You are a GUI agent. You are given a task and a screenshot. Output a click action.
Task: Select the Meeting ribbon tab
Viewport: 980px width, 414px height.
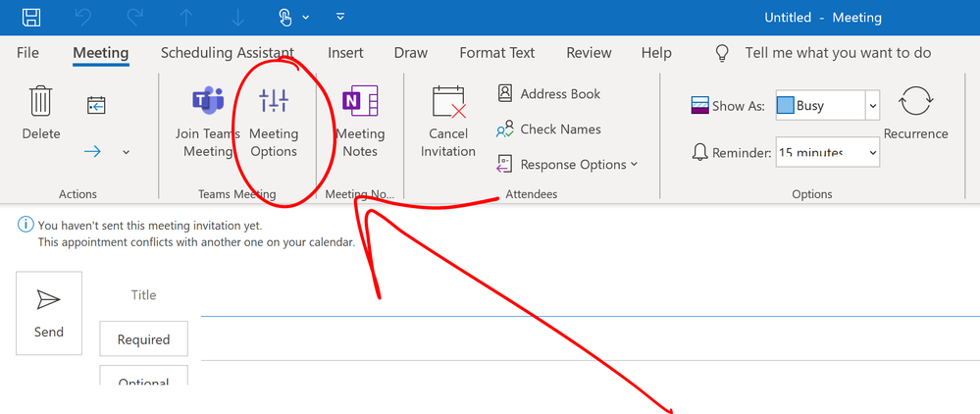[x=101, y=53]
